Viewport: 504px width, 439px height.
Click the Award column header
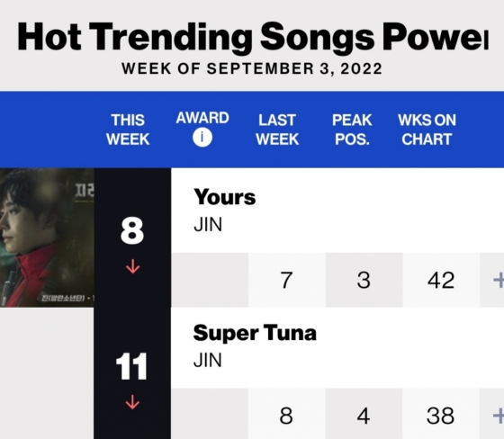(202, 118)
